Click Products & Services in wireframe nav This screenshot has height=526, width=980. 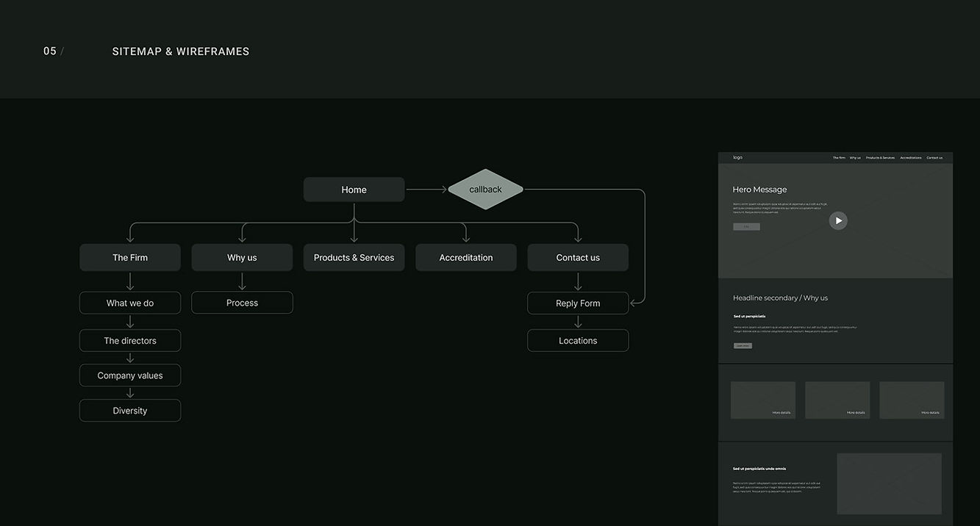click(880, 158)
